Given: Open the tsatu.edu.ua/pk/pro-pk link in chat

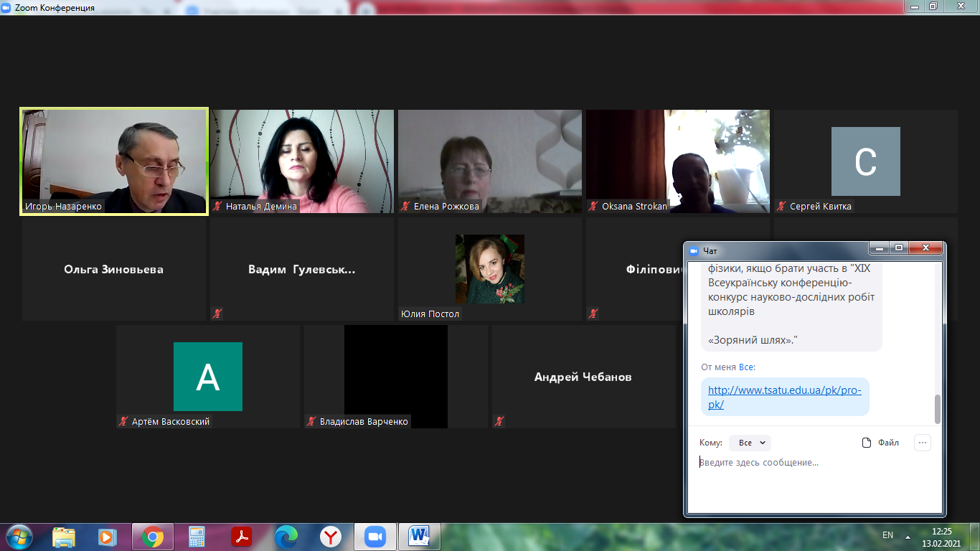Looking at the screenshot, I should coord(785,397).
